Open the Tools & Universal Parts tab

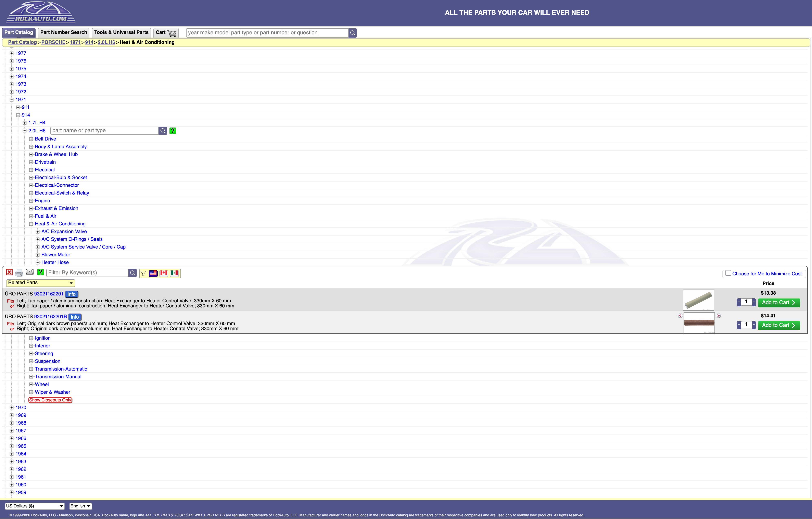pos(121,32)
